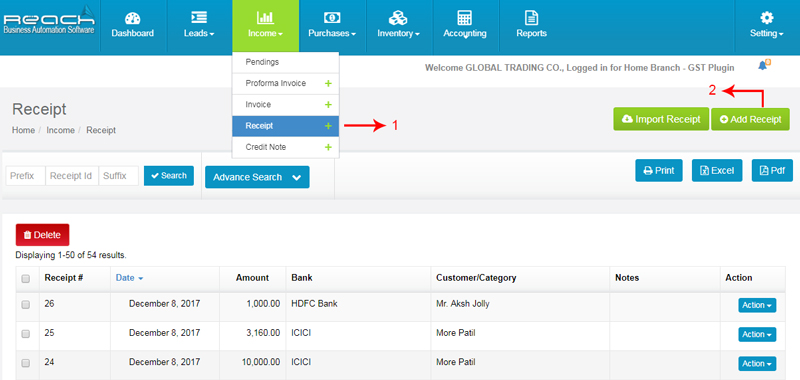This screenshot has height=380, width=800.
Task: Click the Bank column header
Action: click(x=302, y=278)
